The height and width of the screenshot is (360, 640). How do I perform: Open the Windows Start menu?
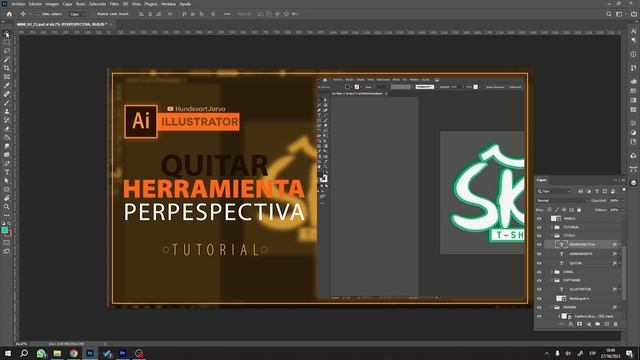click(x=8, y=353)
